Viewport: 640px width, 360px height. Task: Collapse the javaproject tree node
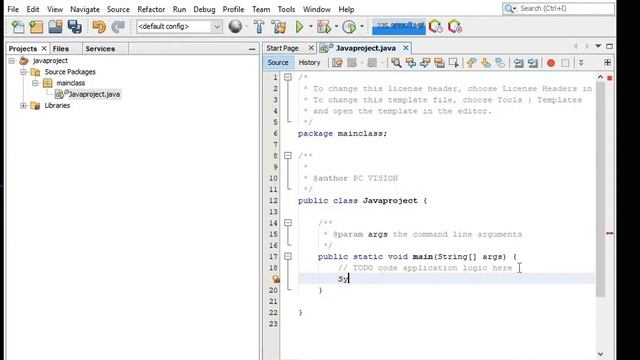12,61
